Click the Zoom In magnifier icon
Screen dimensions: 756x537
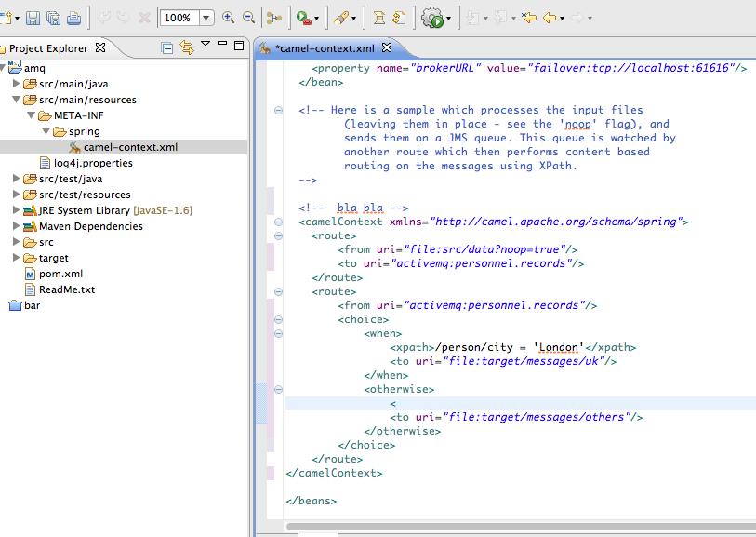tap(228, 18)
